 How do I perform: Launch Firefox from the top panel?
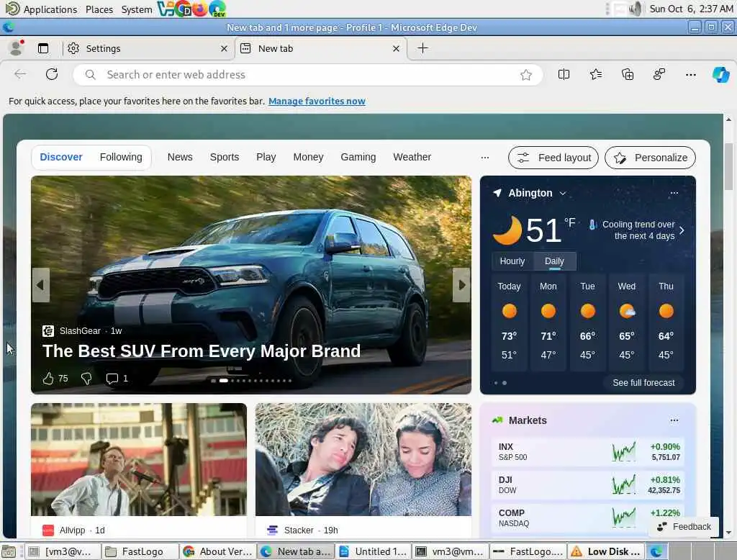pyautogui.click(x=200, y=9)
